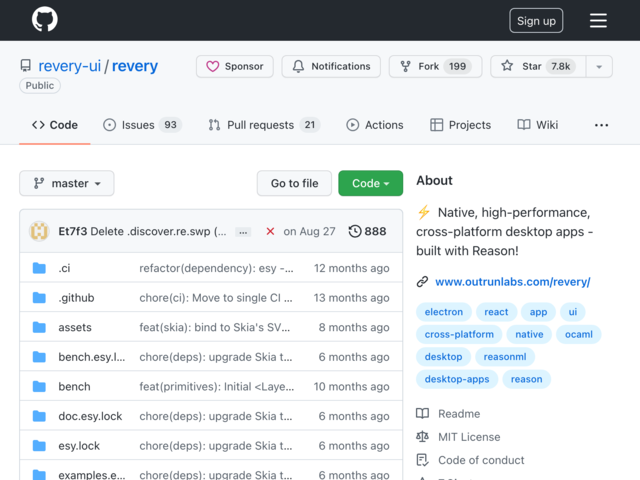The height and width of the screenshot is (480, 640).
Task: Open the Pull requests tab
Action: [x=264, y=125]
